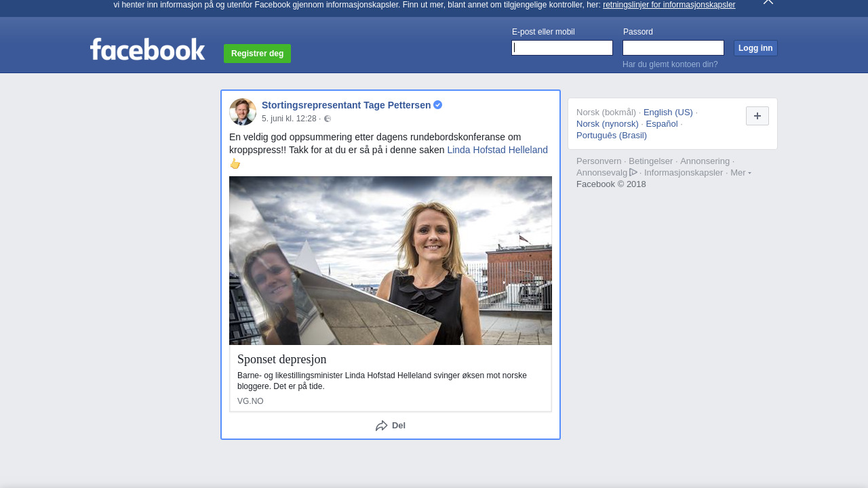Open the Personvern footer link

(599, 161)
